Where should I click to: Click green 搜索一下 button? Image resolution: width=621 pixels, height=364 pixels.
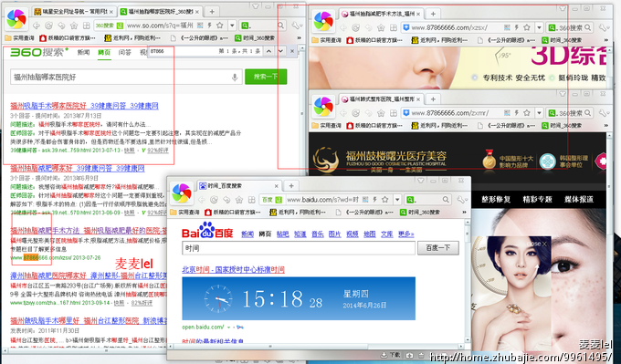pos(266,77)
